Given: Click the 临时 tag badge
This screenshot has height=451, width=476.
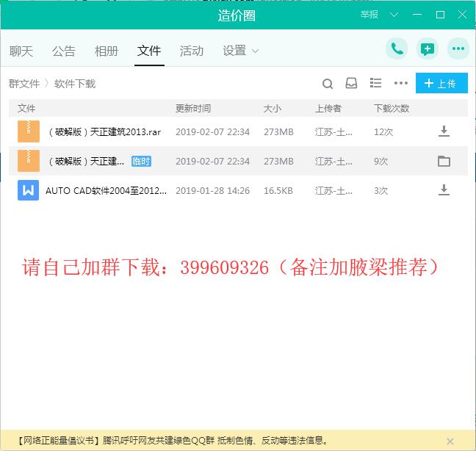Looking at the screenshot, I should click(141, 161).
